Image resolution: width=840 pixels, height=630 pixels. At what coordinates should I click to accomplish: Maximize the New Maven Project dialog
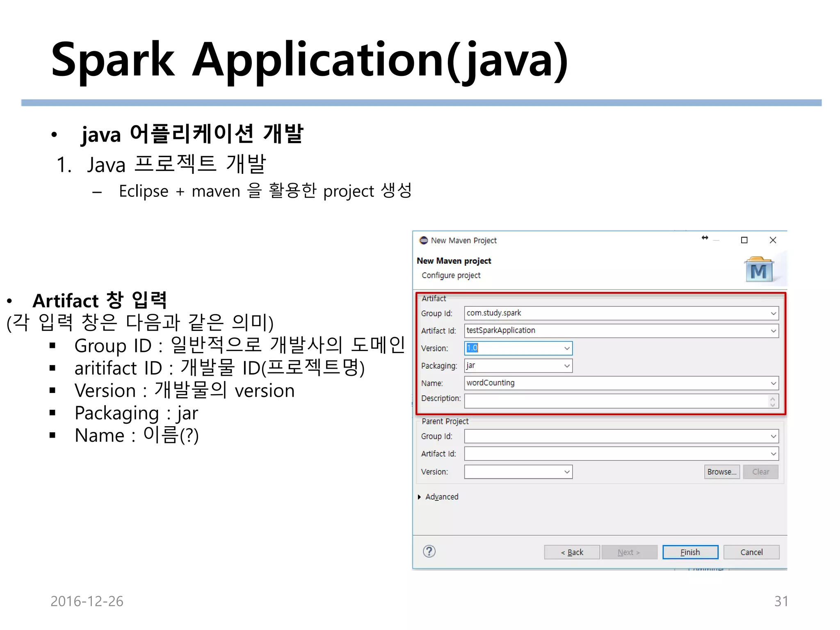pos(744,240)
